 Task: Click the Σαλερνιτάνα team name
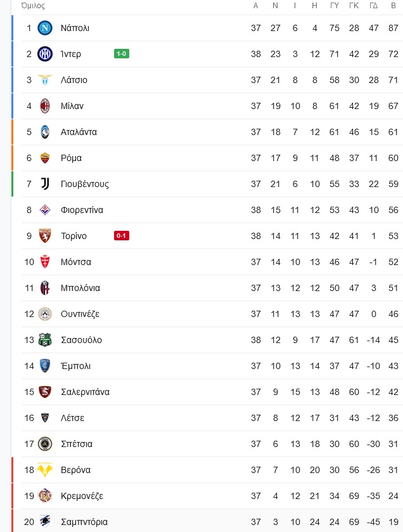(85, 392)
